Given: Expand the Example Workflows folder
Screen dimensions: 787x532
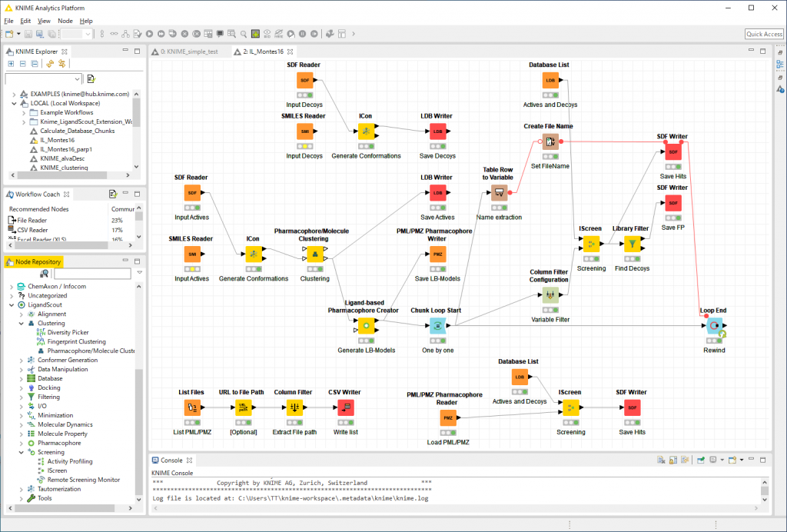Looking at the screenshot, I should tap(24, 113).
